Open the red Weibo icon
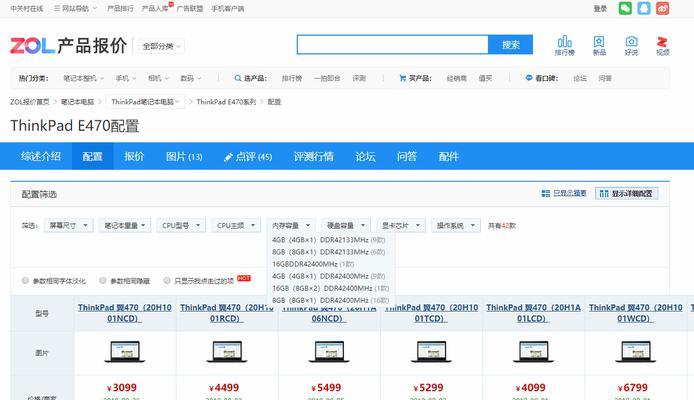The image size is (694, 400). pos(663,8)
